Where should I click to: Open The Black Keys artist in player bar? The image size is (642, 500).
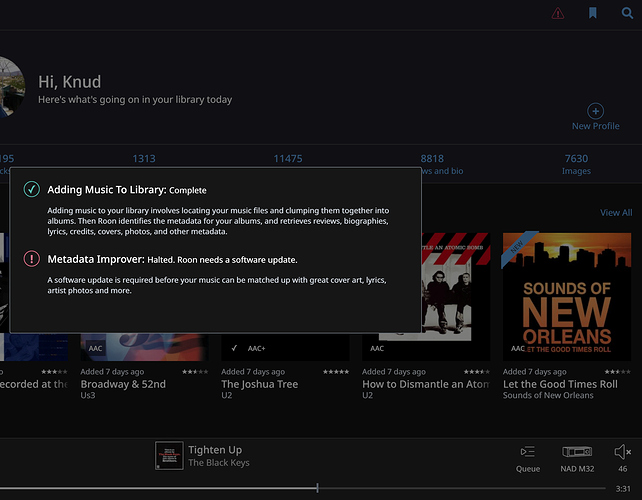click(x=219, y=463)
